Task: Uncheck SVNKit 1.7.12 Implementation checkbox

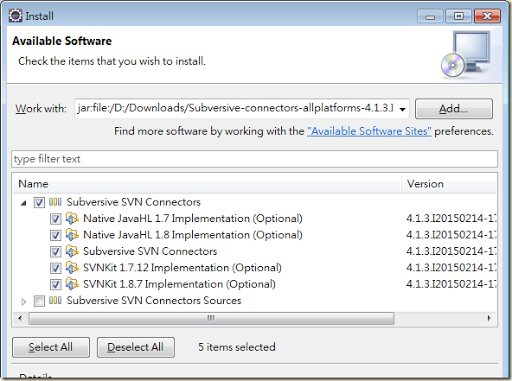Action: pos(55,268)
